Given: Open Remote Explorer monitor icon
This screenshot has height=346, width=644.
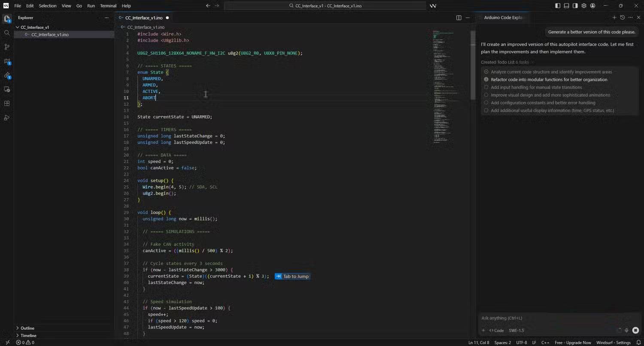Looking at the screenshot, I should click(x=6, y=89).
